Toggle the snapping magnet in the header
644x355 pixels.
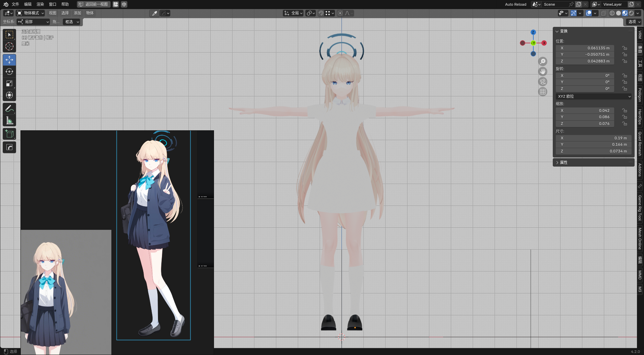(x=321, y=13)
